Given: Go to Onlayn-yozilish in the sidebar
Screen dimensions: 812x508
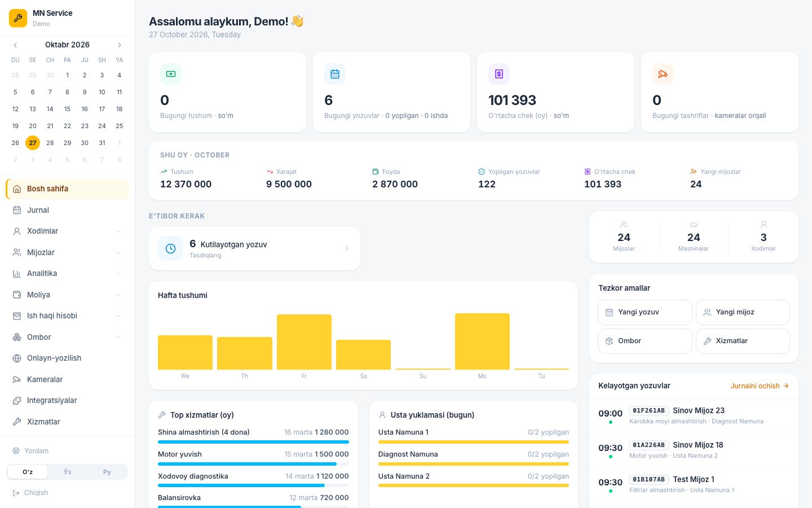Looking at the screenshot, I should point(68,358).
